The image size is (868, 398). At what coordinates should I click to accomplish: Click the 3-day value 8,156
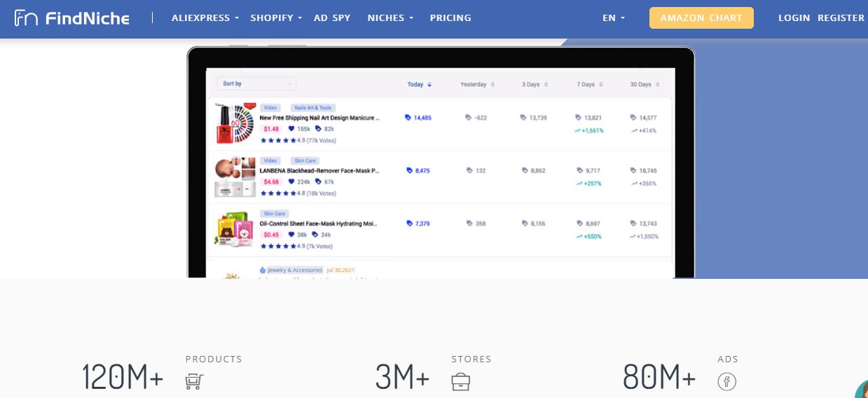[534, 224]
